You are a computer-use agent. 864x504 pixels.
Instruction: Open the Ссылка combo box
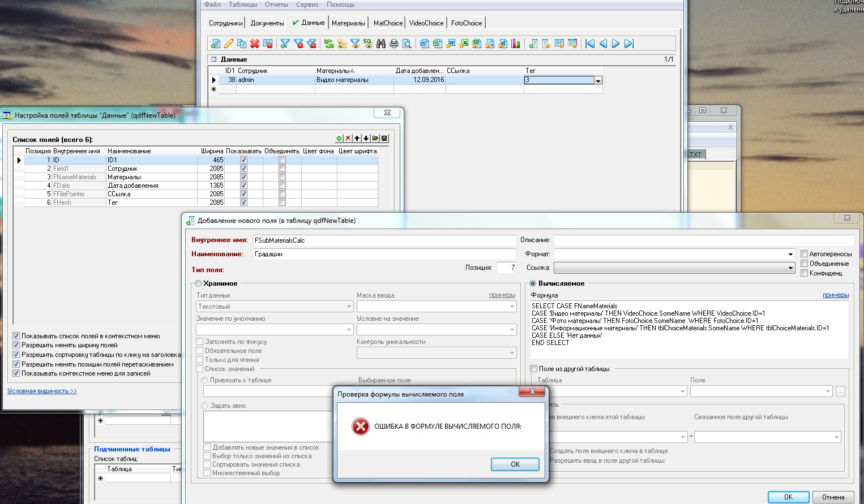pyautogui.click(x=790, y=268)
